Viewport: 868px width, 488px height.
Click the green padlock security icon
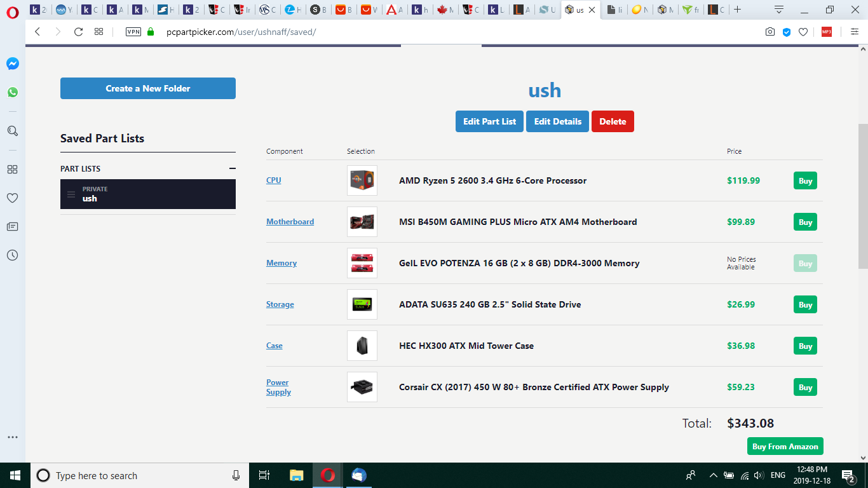coord(151,32)
